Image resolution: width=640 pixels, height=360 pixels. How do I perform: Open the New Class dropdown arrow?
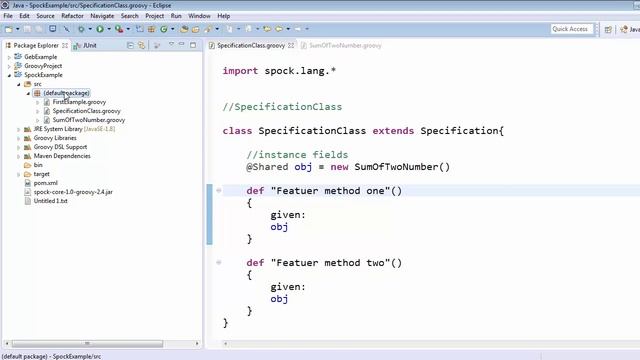(x=173, y=29)
